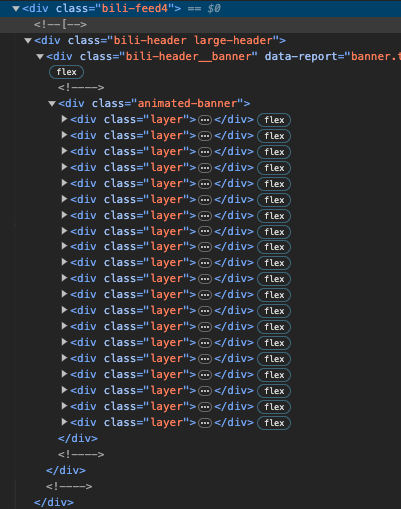401x509 pixels.
Task: Collapse the animated-banner div node
Action: point(52,104)
